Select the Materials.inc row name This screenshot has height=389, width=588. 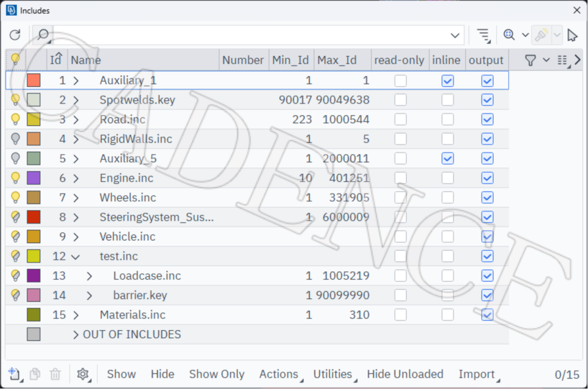coord(132,315)
